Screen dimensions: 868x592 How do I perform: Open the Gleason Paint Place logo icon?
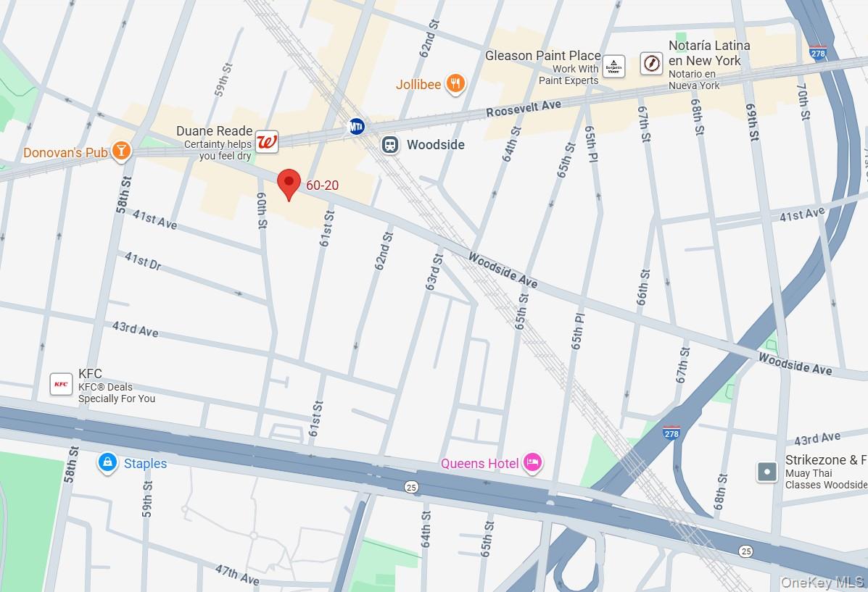click(x=613, y=67)
